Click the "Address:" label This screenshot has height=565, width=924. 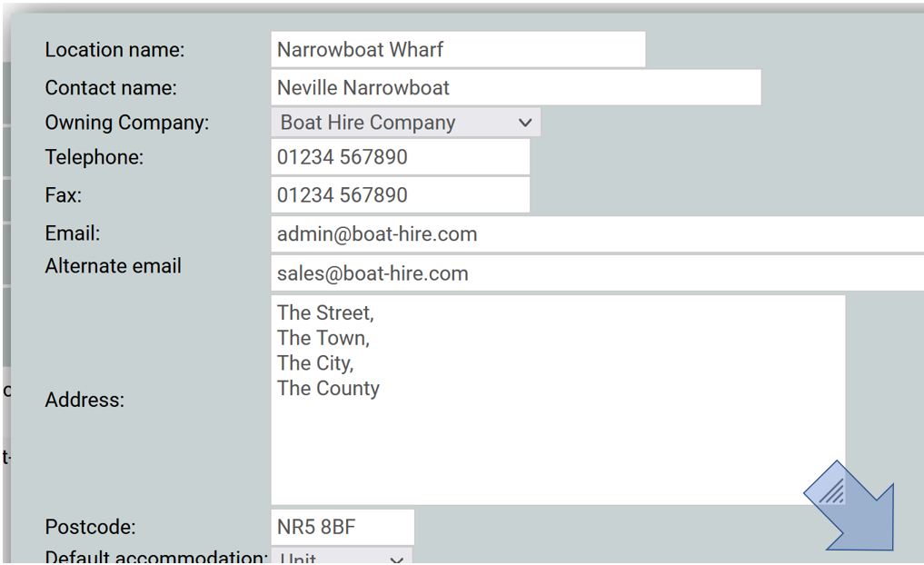click(x=84, y=400)
